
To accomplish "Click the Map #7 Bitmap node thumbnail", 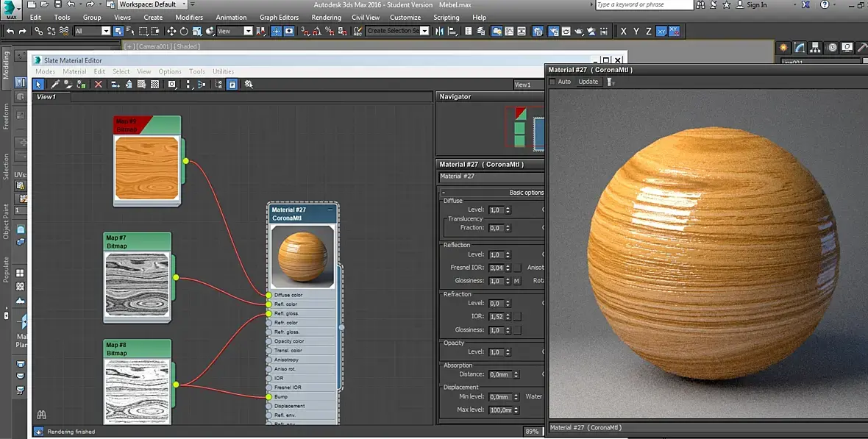I will [137, 285].
